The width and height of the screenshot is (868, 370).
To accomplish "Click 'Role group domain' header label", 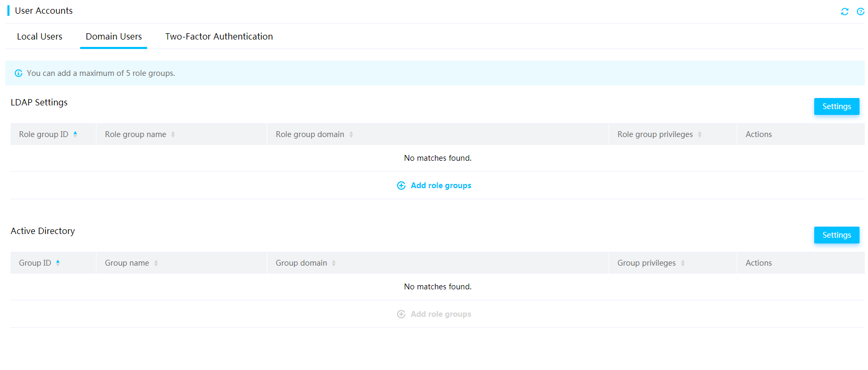I will tap(310, 134).
